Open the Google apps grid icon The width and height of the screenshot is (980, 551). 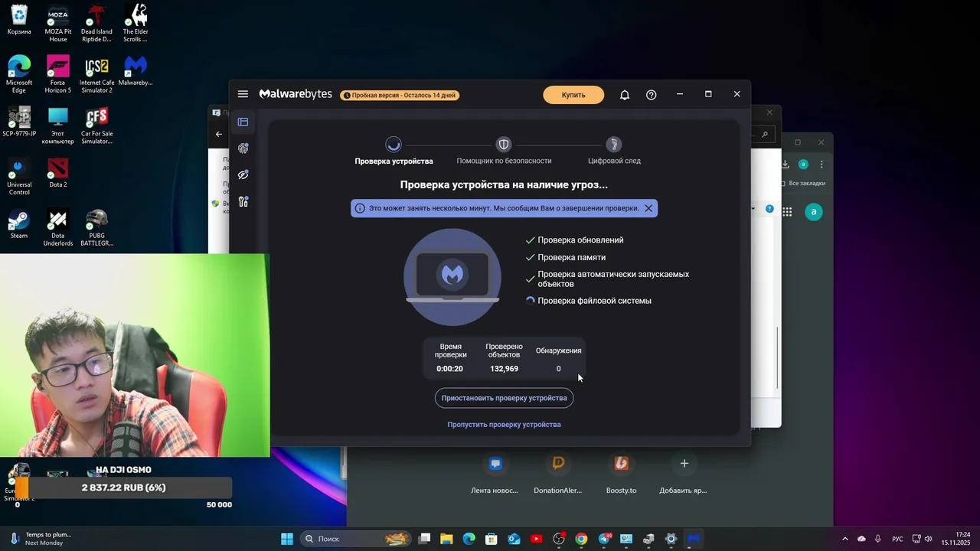(x=787, y=211)
